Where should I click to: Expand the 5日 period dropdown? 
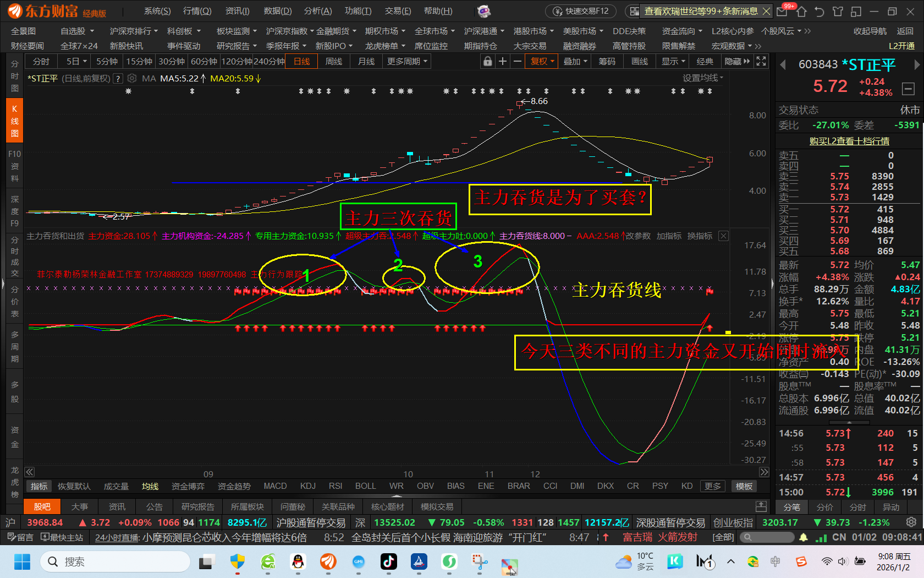tap(76, 62)
